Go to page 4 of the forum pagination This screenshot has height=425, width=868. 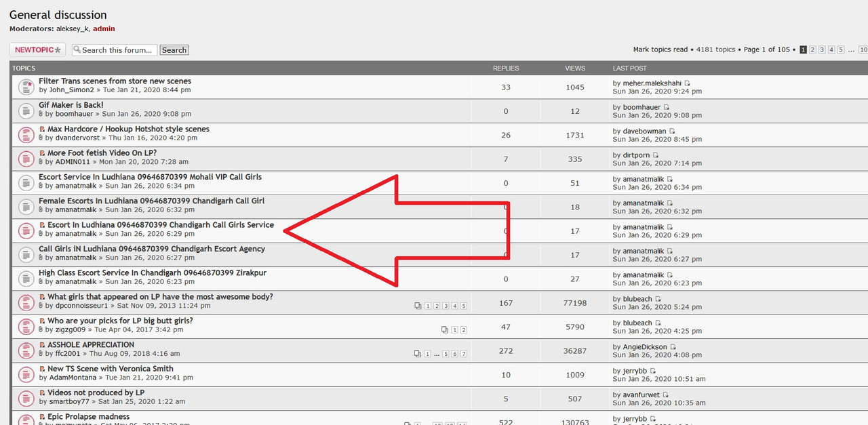[x=831, y=49]
